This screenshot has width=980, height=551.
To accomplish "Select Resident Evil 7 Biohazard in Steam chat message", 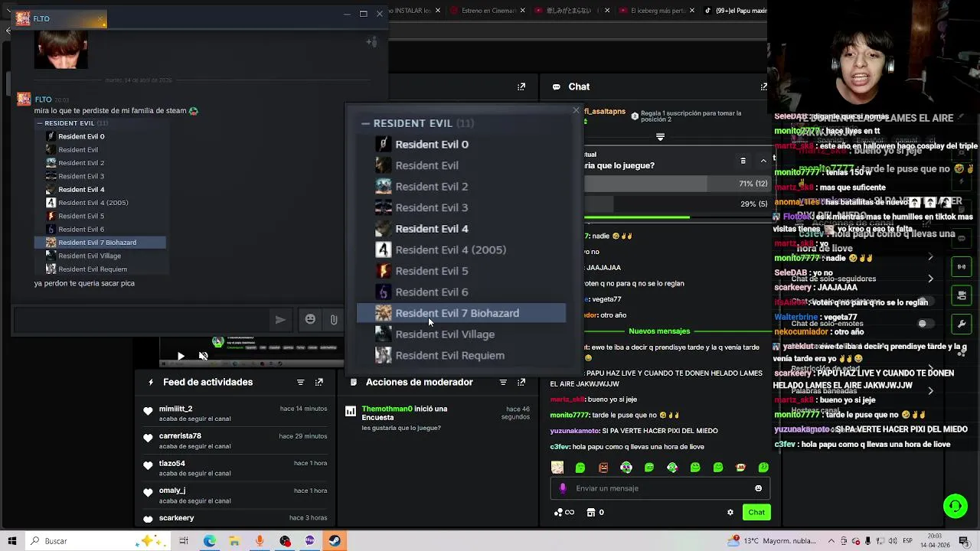I will [x=100, y=243].
